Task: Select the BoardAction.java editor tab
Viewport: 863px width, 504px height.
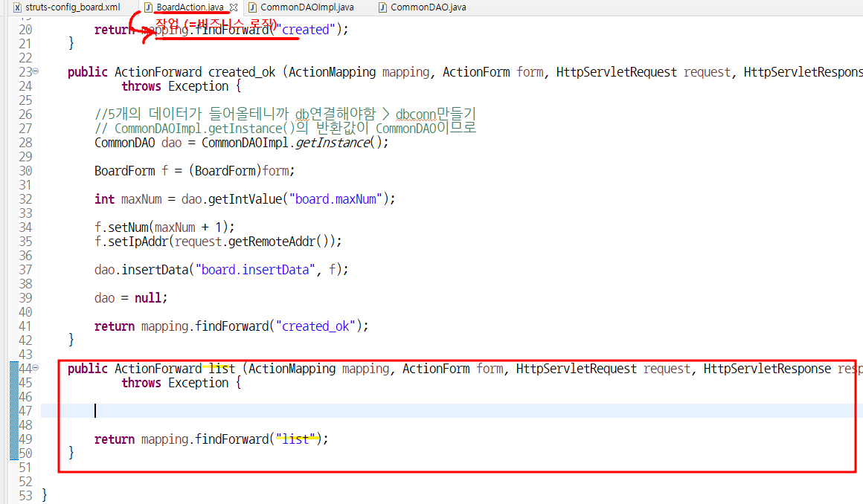Action: [x=190, y=7]
